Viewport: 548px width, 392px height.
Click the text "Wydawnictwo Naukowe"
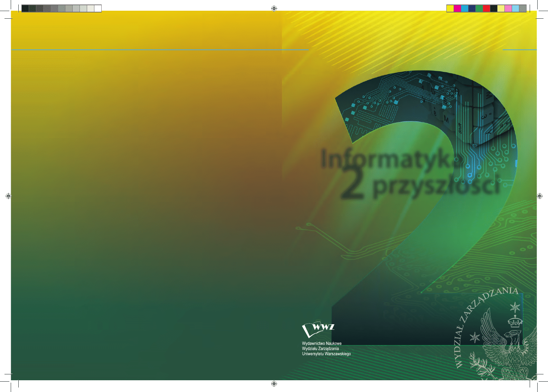322,343
